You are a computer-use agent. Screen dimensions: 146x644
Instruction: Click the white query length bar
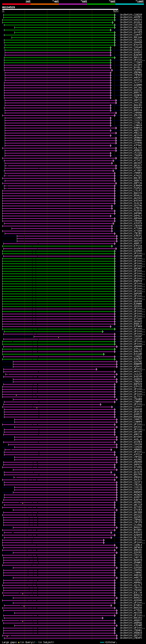click(60, 10)
